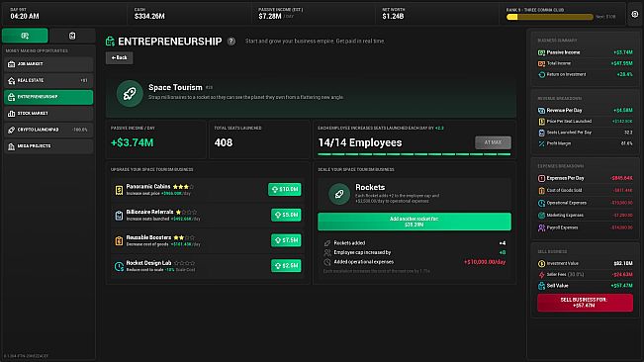This screenshot has width=644, height=362.
Task: Click the At Max employees button
Action: [493, 142]
